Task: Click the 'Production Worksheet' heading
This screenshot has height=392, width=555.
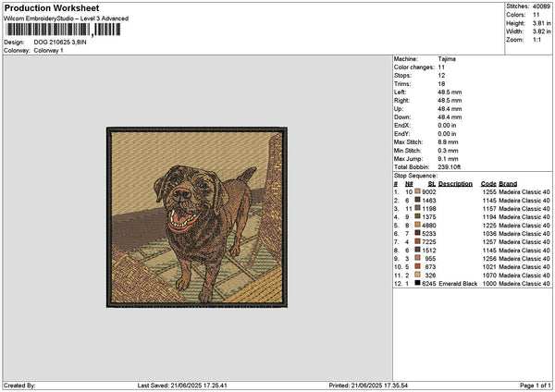Action: (52, 7)
